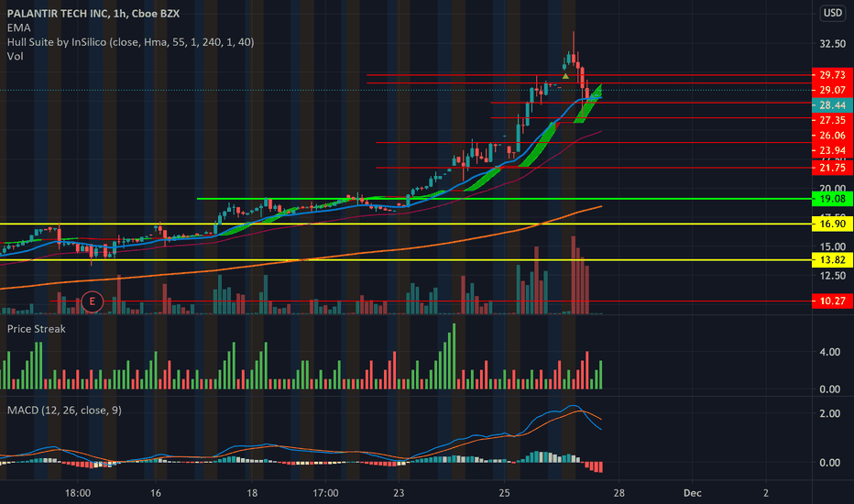The image size is (854, 504).
Task: Click the 10.27 red price label
Action: 832,301
